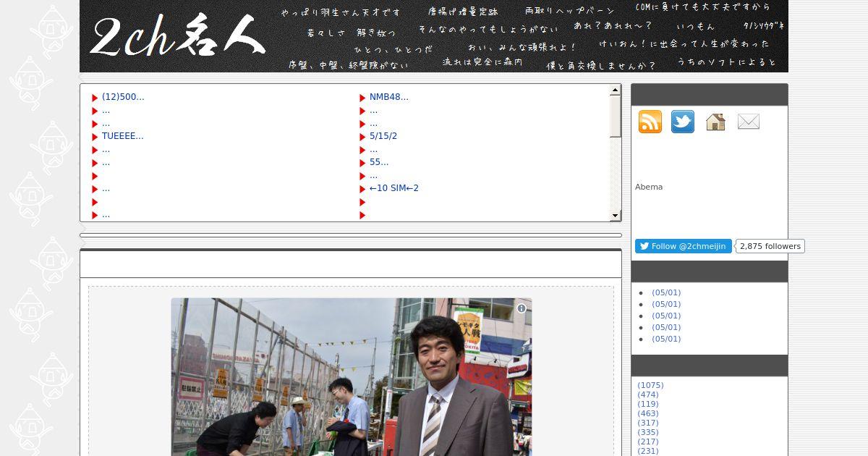Open the 2,875 followers count link
The height and width of the screenshot is (456, 868).
pyautogui.click(x=770, y=246)
